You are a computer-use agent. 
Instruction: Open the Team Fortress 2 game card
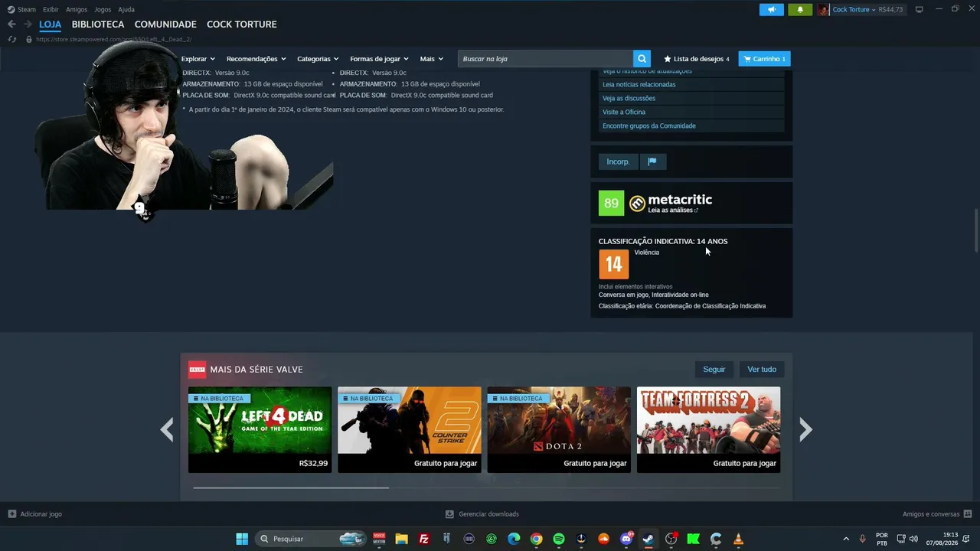click(x=709, y=429)
